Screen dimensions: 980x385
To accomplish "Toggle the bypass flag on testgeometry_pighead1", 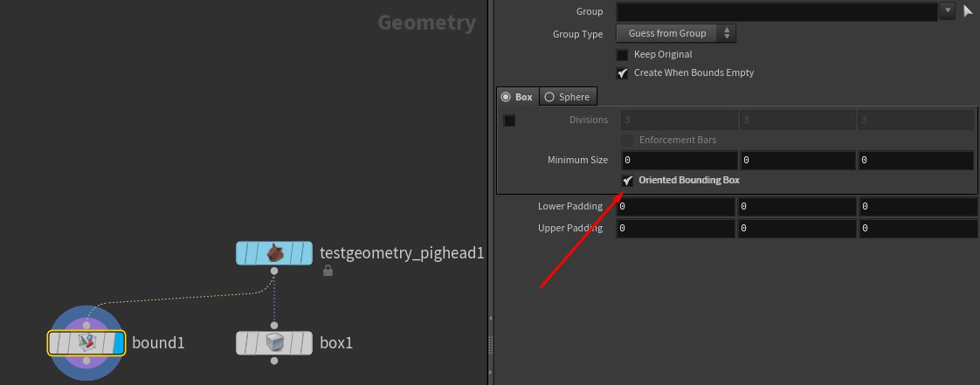I will point(242,253).
